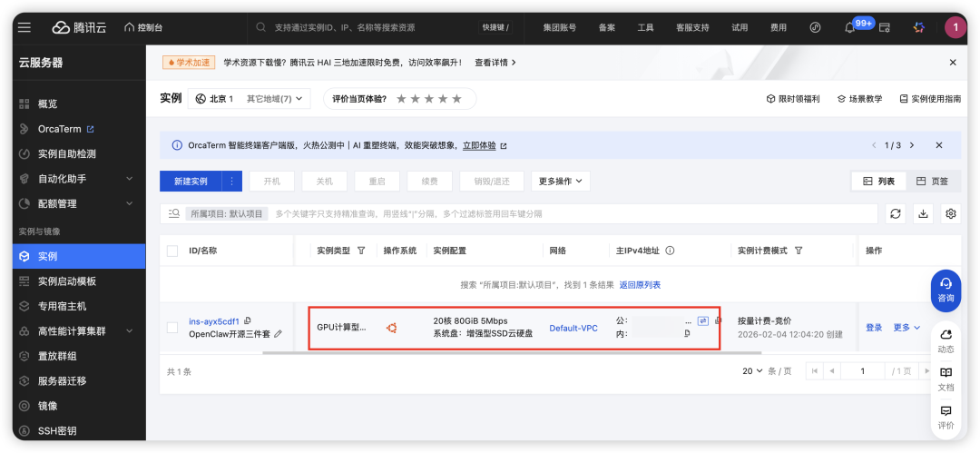Open the user avatar account menu

click(x=955, y=27)
